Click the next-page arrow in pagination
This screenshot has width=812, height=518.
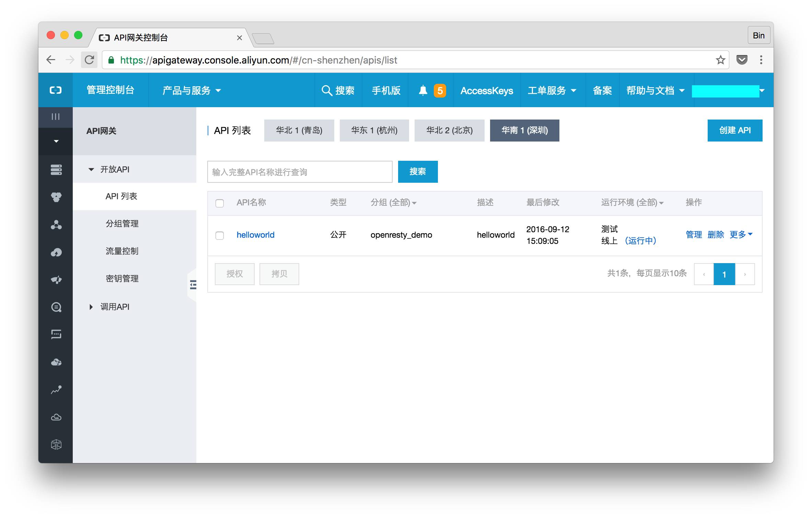pos(745,274)
